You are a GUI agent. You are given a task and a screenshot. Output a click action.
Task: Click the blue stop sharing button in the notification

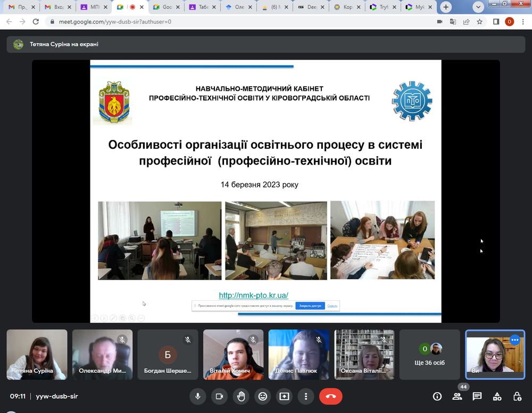coord(310,306)
